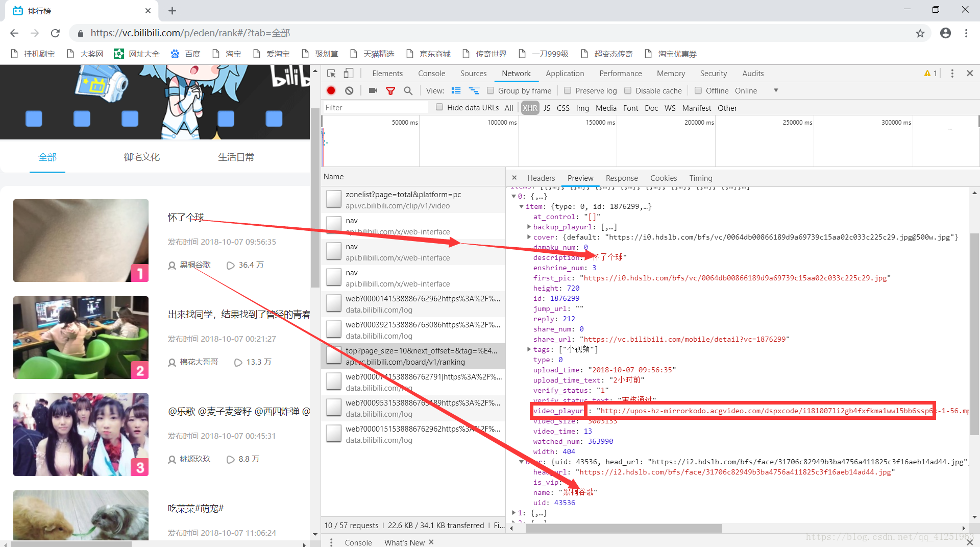Click the network Filter input field
This screenshot has width=980, height=547.
tap(375, 108)
